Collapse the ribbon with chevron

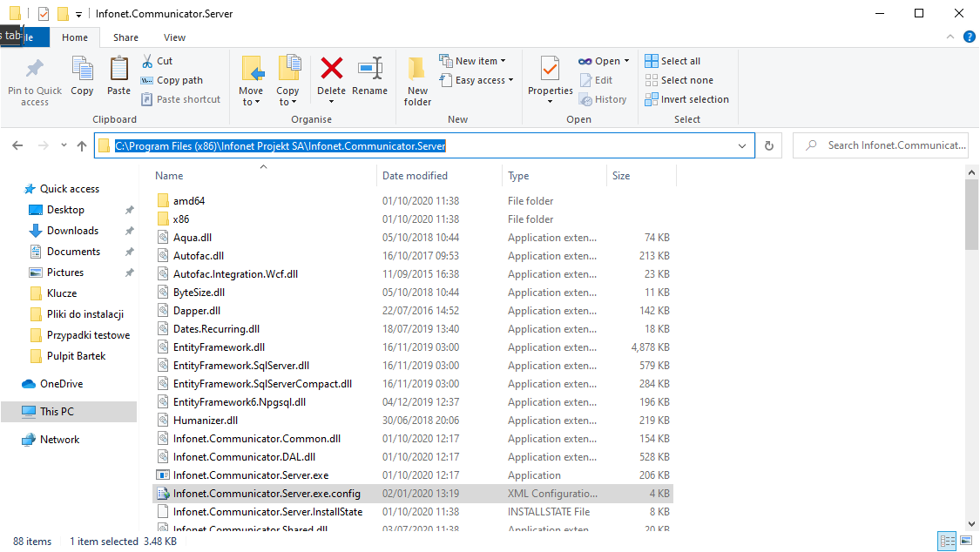(x=950, y=37)
